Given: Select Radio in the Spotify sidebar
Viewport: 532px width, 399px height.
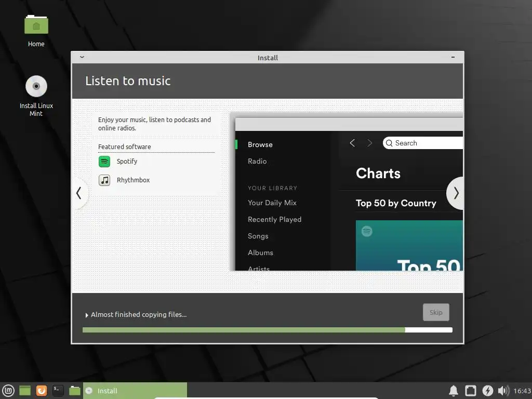Looking at the screenshot, I should [257, 161].
